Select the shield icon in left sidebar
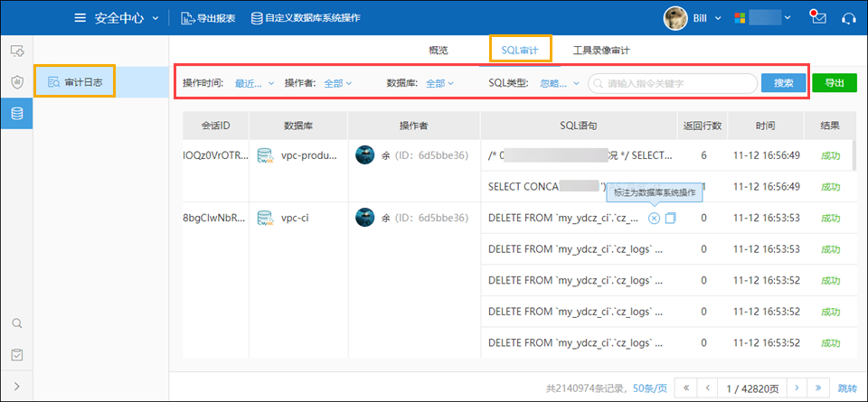Screen dimensions: 868x402 point(16,82)
